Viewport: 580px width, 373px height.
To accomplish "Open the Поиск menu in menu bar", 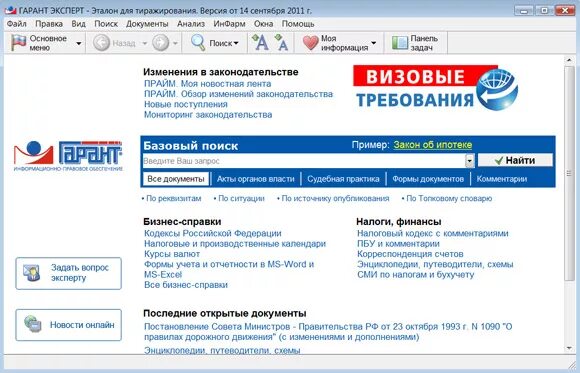I will pyautogui.click(x=106, y=24).
